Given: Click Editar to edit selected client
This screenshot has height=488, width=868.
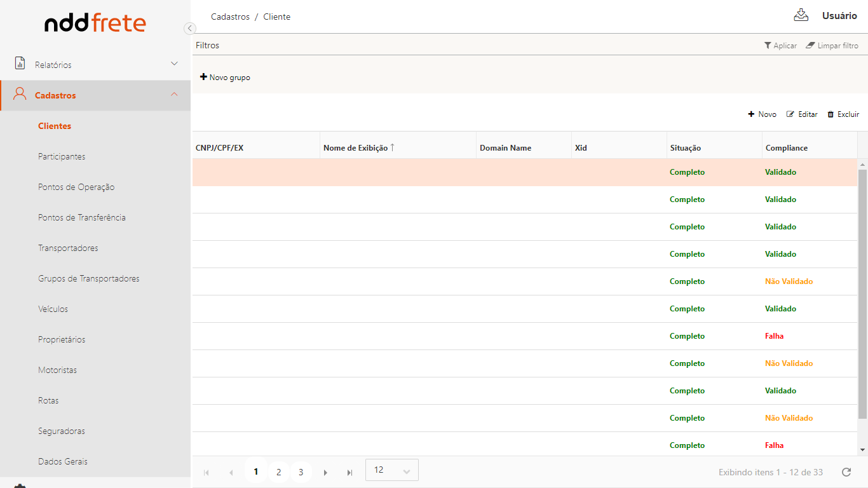Looking at the screenshot, I should (x=802, y=114).
